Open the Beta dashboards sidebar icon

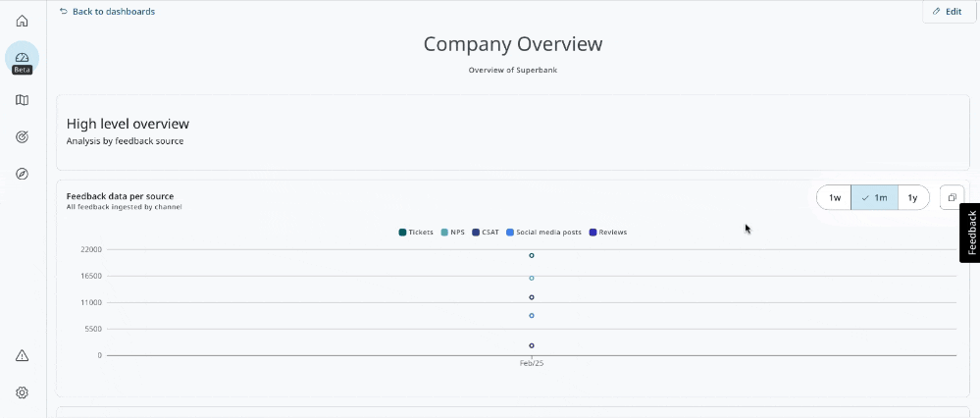point(22,59)
